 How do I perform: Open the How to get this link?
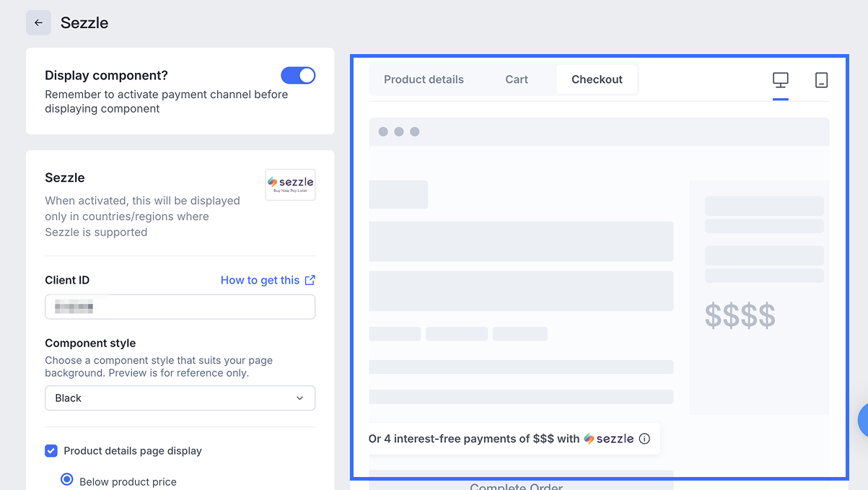tap(260, 280)
